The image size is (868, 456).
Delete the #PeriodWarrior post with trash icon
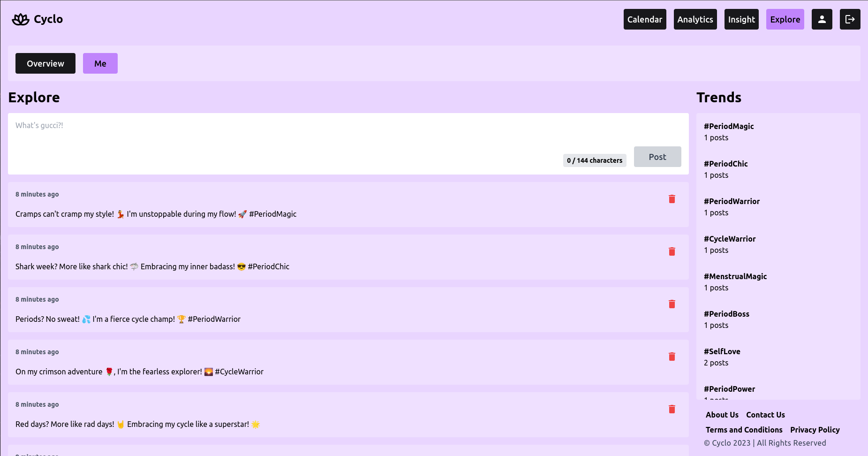coord(672,304)
